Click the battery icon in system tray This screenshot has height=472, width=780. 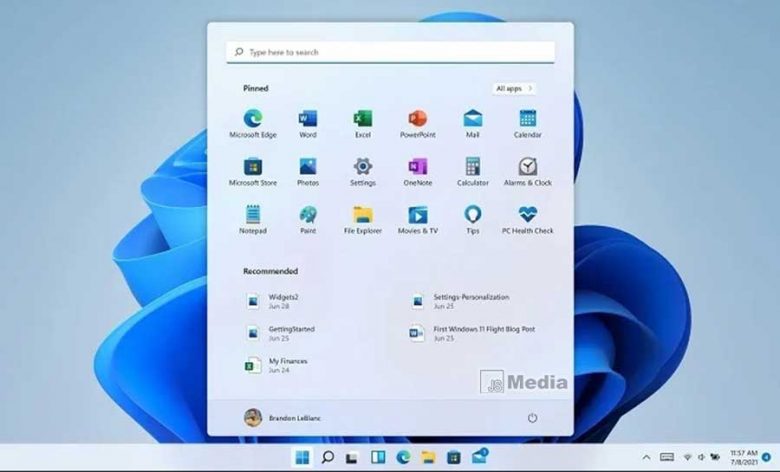click(x=715, y=457)
